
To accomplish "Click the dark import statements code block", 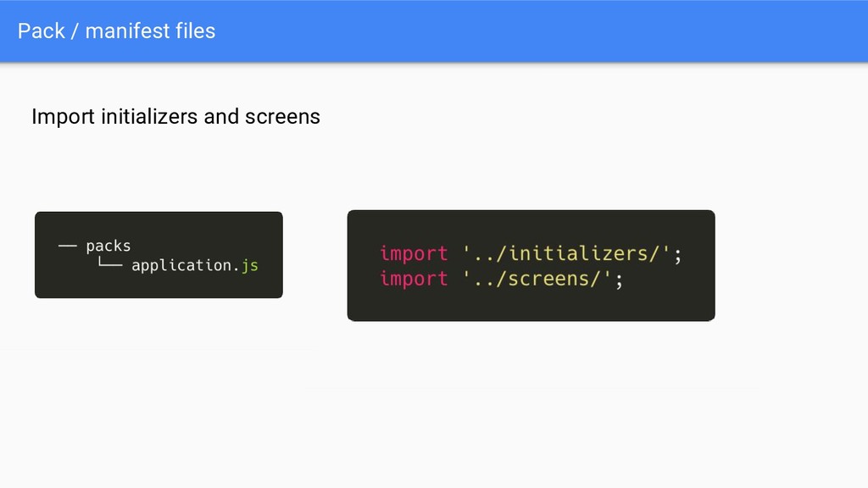I will coord(531,265).
